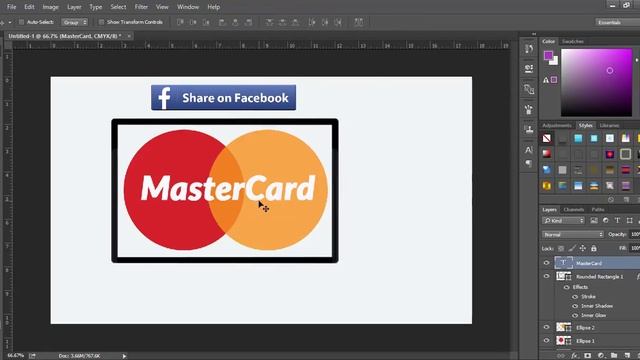Click the align top edges icon
Image resolution: width=640 pixels, height=360 pixels.
[180, 22]
